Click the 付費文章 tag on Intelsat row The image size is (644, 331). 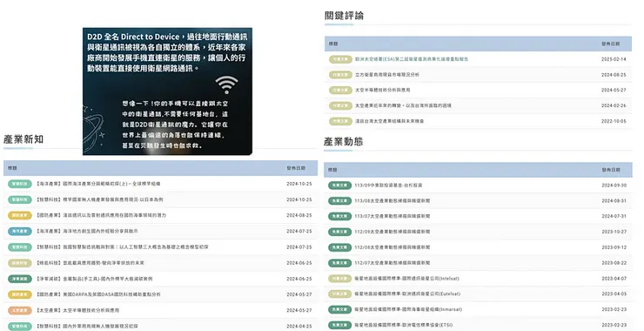(340, 279)
